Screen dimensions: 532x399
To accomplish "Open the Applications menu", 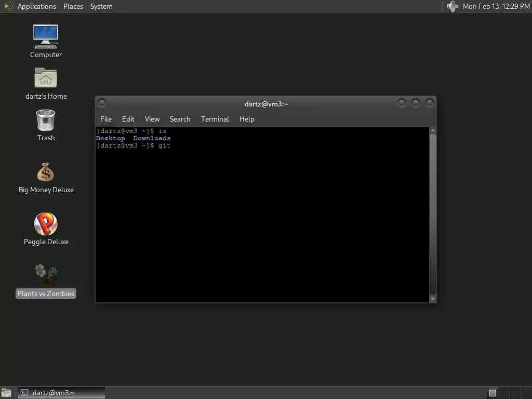I will point(37,6).
